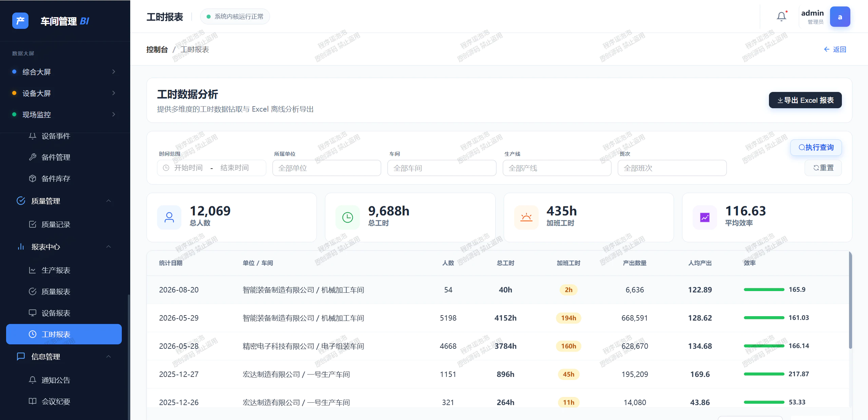This screenshot has height=420, width=868.
Task: Click the 人均产出 column header
Action: [x=700, y=263]
